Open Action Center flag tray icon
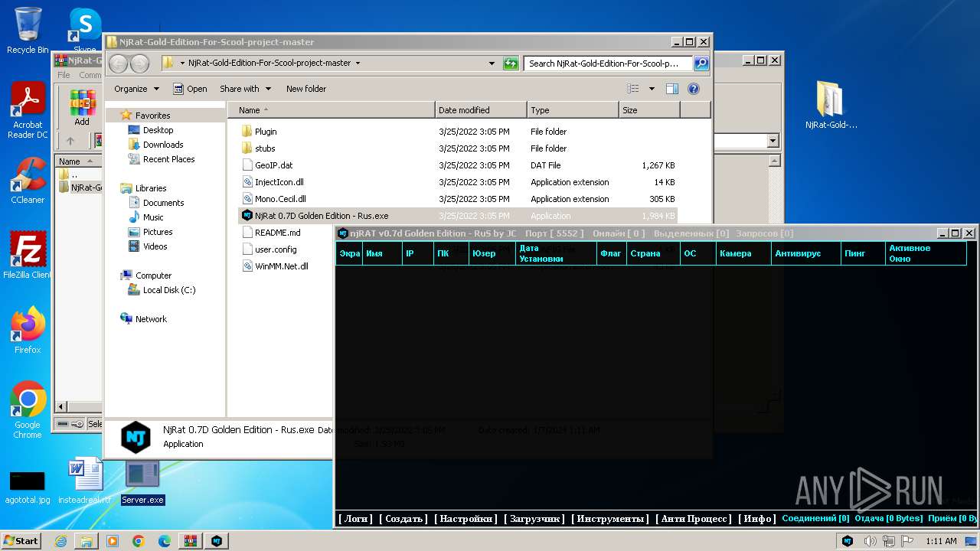 tap(908, 541)
